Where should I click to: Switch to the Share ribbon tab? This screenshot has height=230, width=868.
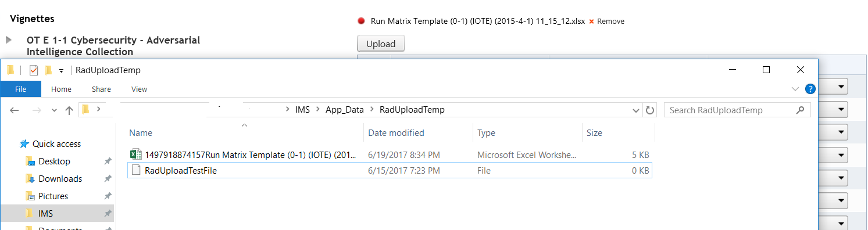tap(101, 89)
